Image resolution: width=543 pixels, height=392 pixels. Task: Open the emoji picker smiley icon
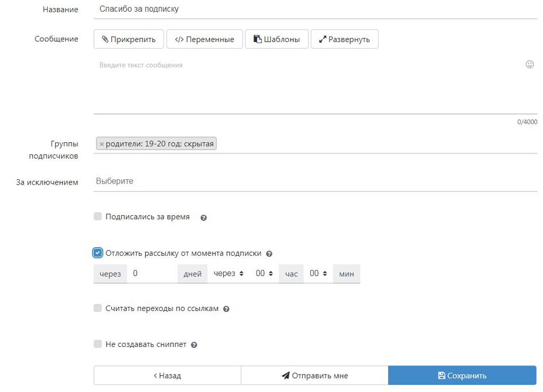pos(529,64)
